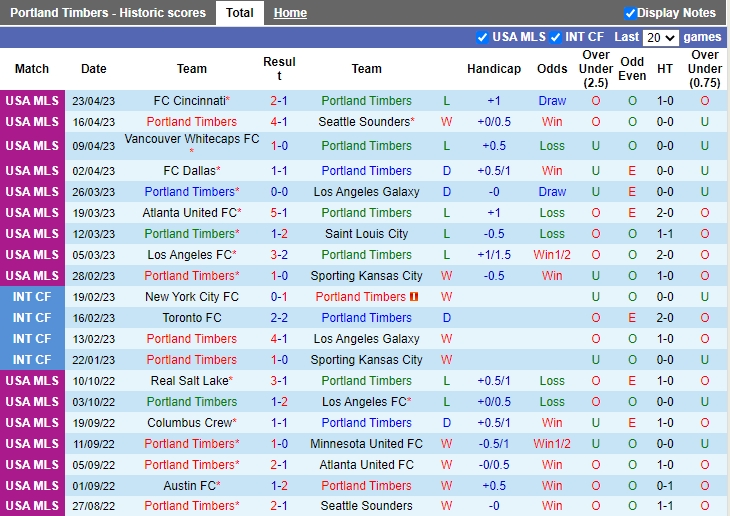
Task: Click the INT CF badge on 19/02/23 row
Action: coord(32,297)
